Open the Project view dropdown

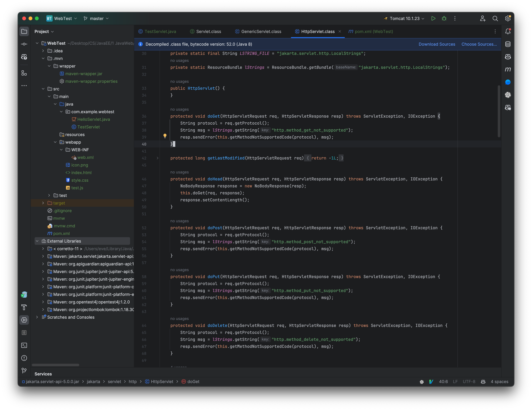click(44, 31)
